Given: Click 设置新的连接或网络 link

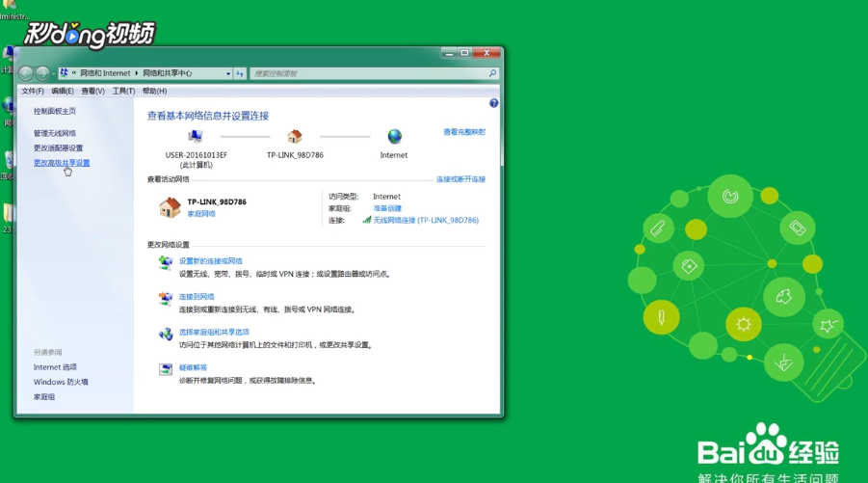Looking at the screenshot, I should click(210, 261).
